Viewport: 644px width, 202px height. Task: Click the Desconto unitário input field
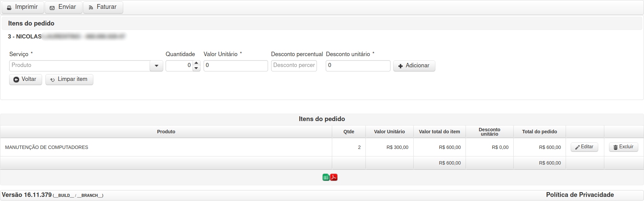358,66
